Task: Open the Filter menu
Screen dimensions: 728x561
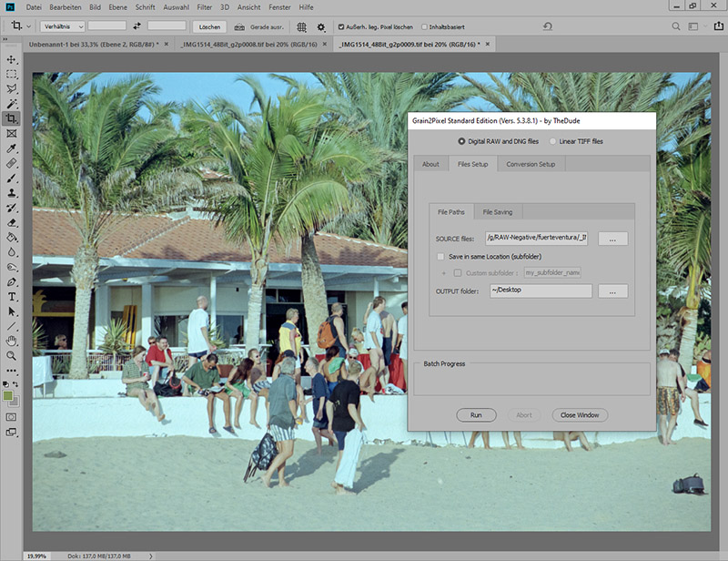Action: click(204, 7)
